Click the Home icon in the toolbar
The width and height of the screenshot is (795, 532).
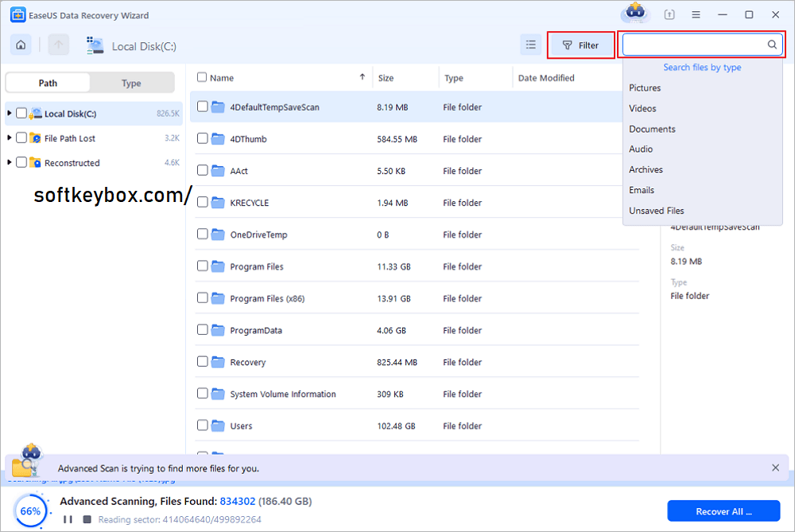pos(21,45)
